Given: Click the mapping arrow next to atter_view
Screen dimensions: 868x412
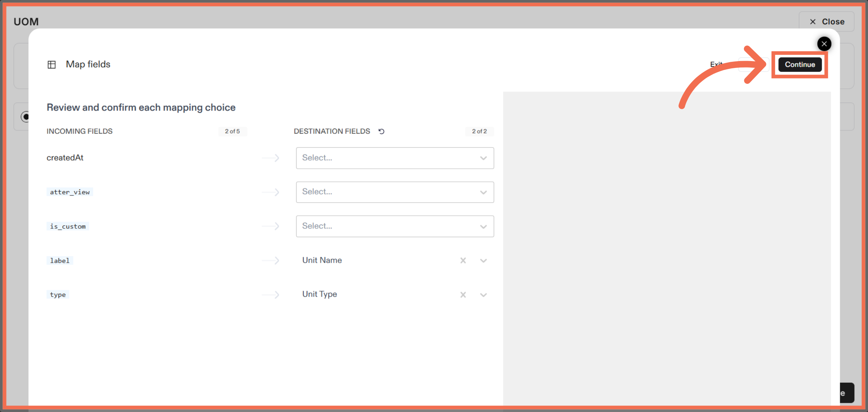Looking at the screenshot, I should [x=271, y=192].
